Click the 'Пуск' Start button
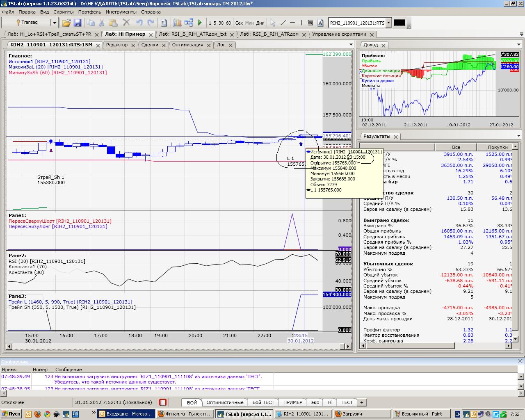This screenshot has height=420, width=525. point(11,414)
